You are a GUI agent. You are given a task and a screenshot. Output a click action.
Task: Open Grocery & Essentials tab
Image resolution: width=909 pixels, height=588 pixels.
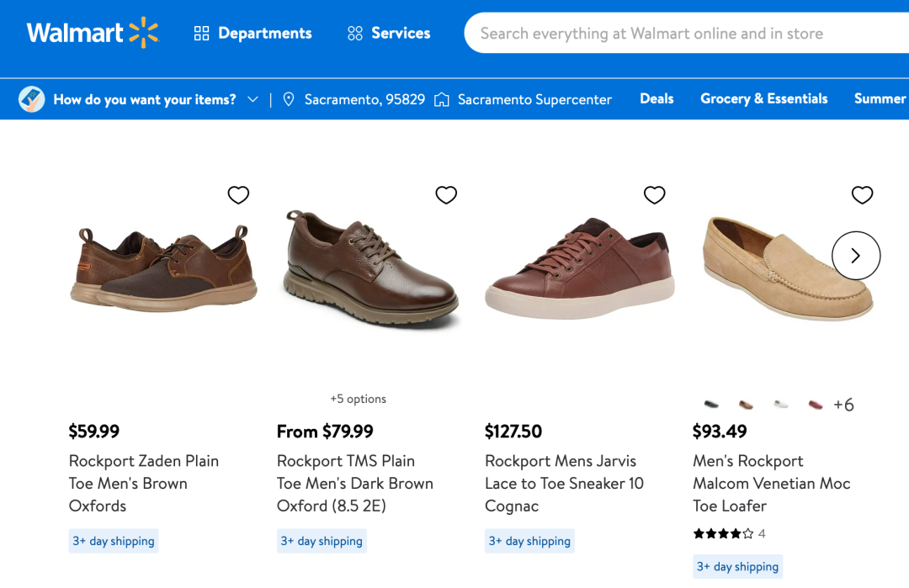tap(763, 98)
